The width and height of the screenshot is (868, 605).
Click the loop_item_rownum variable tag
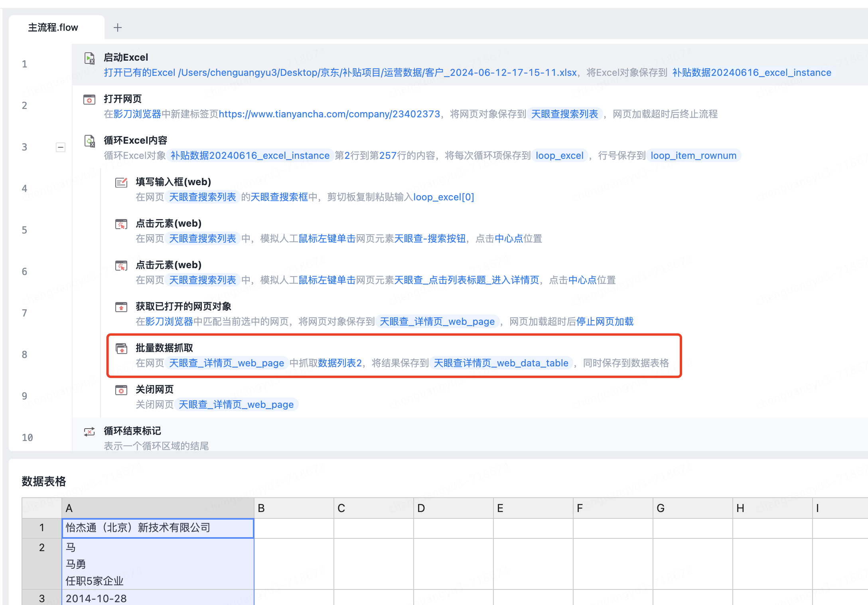coord(693,156)
